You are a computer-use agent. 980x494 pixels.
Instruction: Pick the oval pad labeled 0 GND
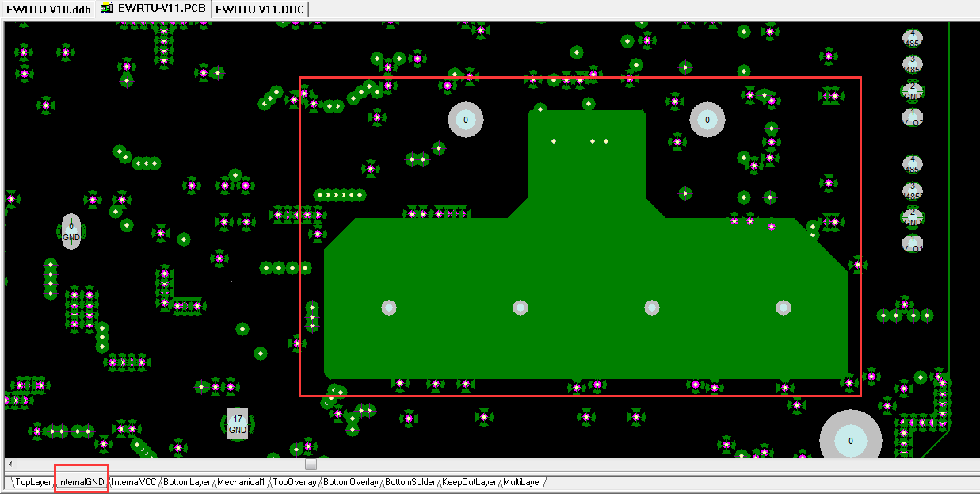pos(71,231)
